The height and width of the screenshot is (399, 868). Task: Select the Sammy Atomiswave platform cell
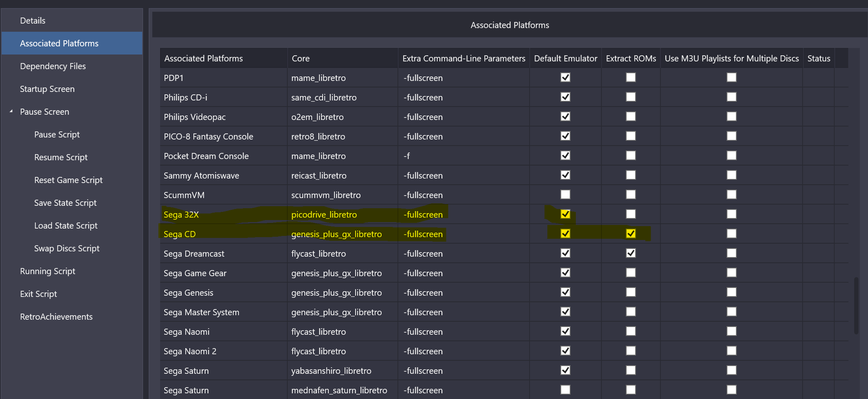click(224, 175)
